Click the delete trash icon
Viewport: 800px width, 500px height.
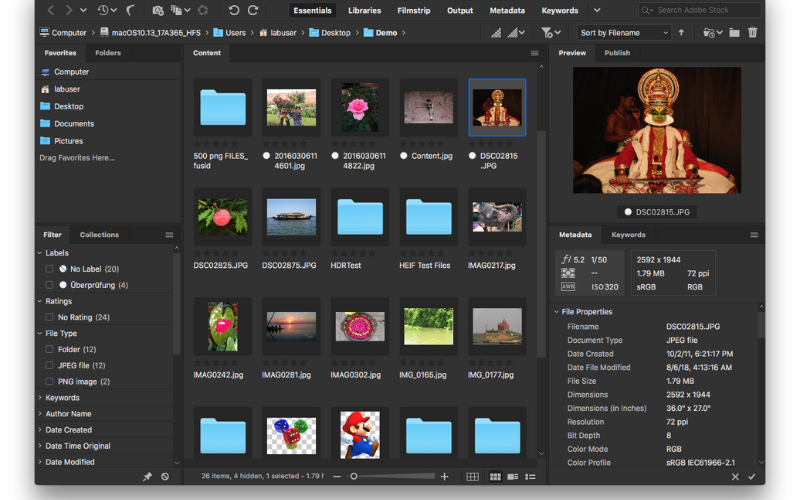point(752,32)
